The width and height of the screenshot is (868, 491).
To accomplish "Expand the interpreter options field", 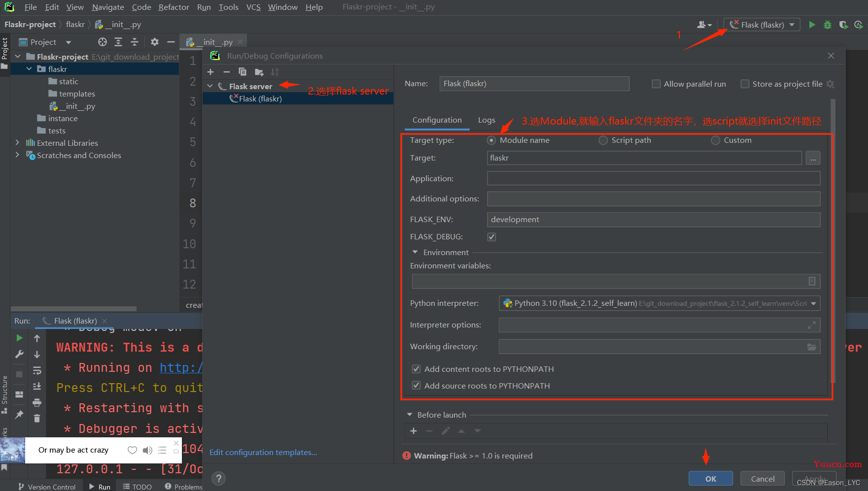I will (x=811, y=325).
